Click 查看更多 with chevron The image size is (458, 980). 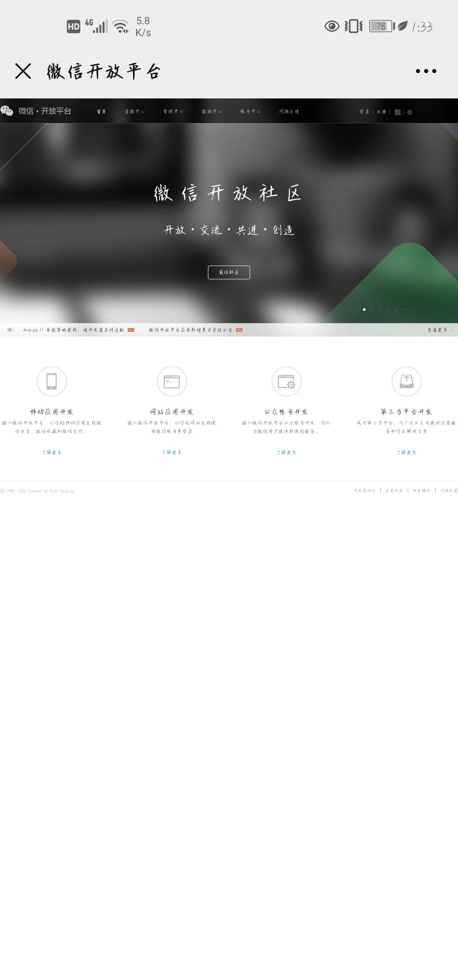tap(440, 330)
